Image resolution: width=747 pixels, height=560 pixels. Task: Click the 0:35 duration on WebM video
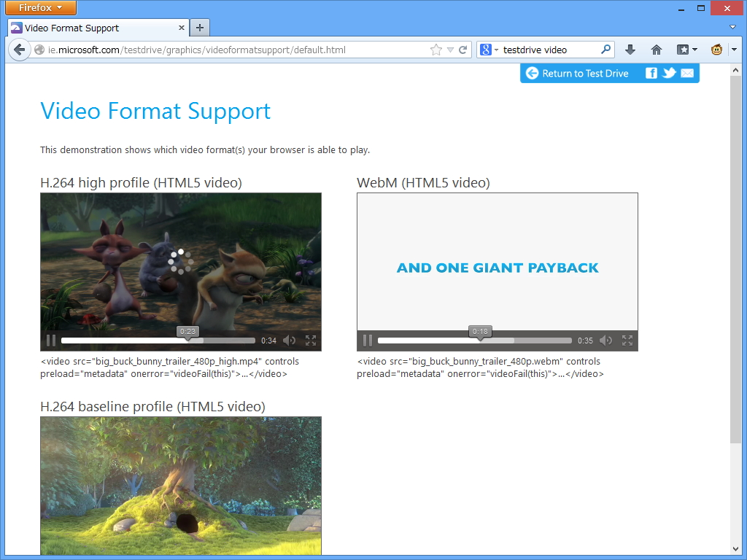point(585,341)
